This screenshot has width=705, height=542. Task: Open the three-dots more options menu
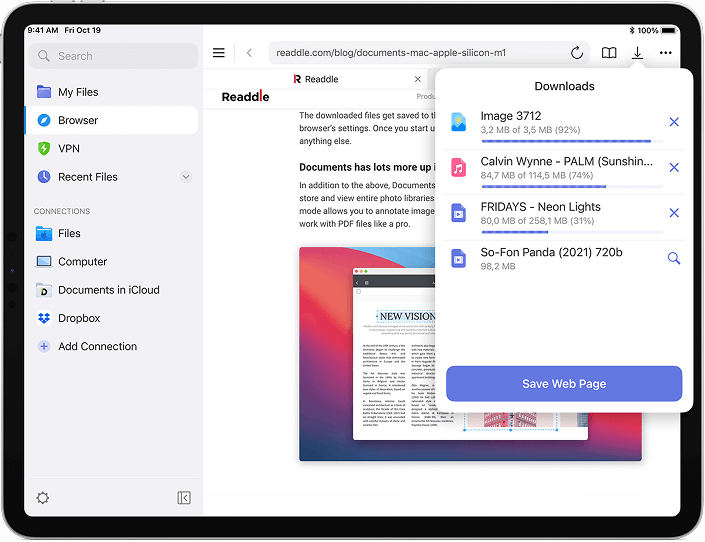coord(665,53)
